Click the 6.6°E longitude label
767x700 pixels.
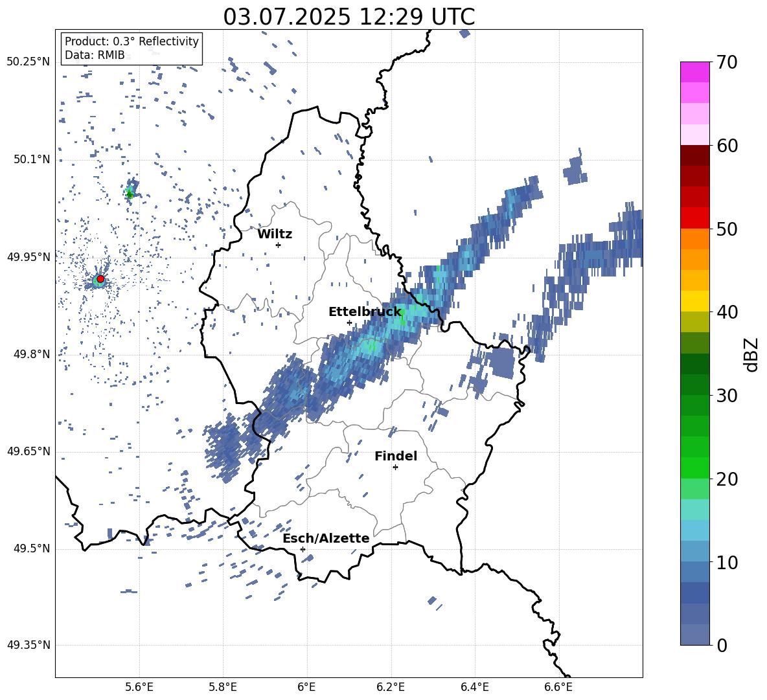[x=558, y=687]
